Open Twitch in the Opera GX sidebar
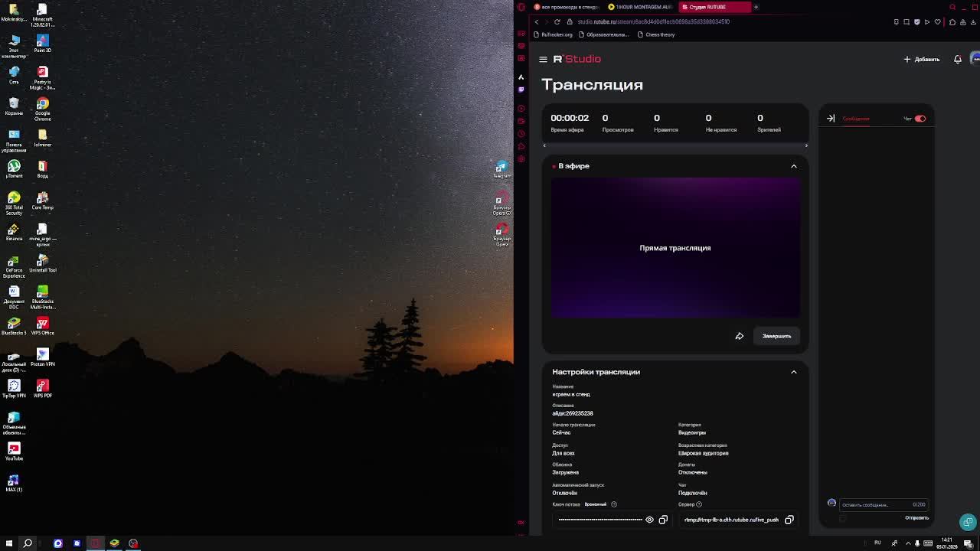 [x=521, y=90]
